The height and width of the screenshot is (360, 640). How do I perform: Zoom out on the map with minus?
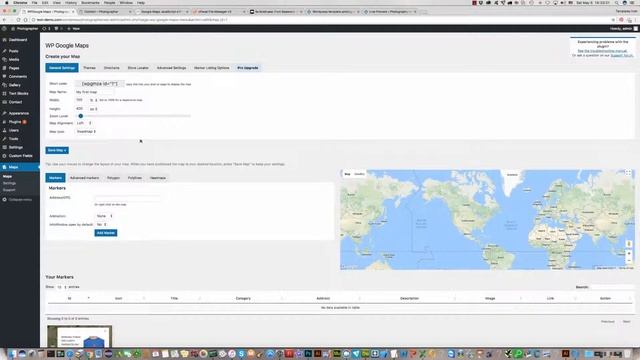629,260
